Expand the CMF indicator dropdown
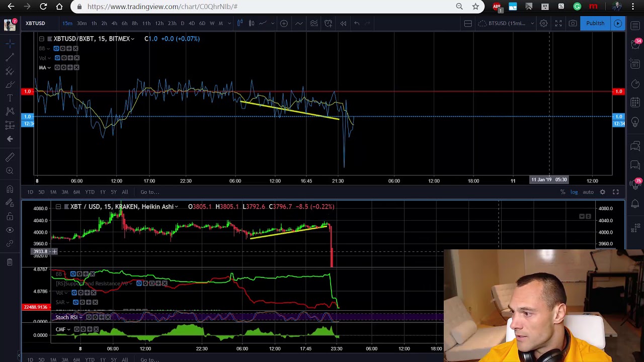 pos(68,329)
